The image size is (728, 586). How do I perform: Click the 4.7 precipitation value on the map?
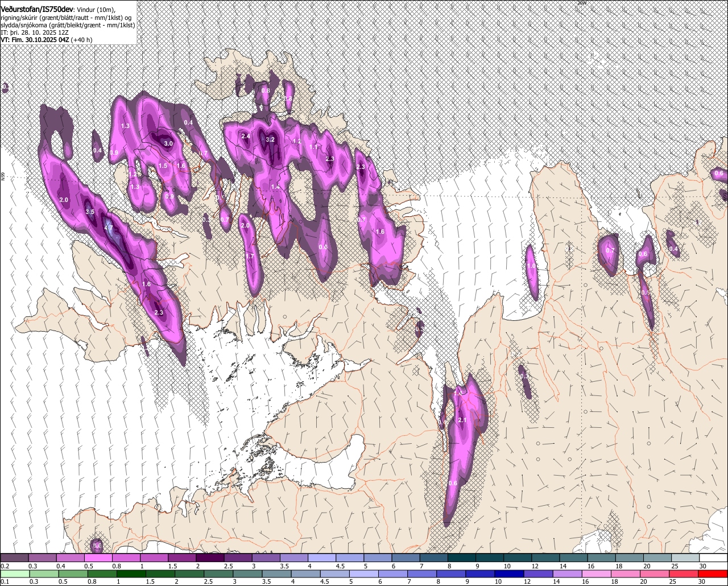[x=110, y=228]
